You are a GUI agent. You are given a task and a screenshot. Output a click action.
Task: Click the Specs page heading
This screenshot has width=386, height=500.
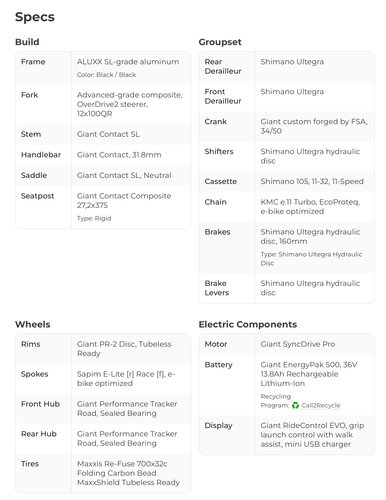point(35,17)
